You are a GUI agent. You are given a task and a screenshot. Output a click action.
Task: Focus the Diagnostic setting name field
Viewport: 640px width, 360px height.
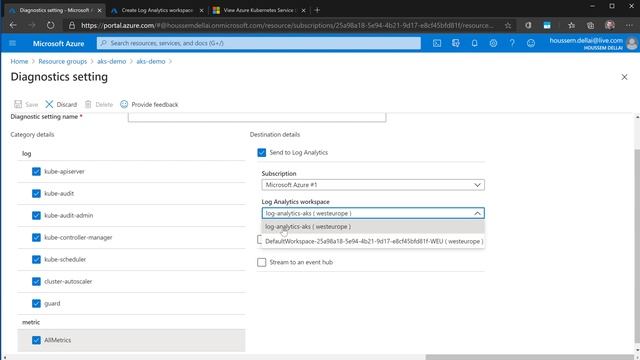(x=257, y=117)
